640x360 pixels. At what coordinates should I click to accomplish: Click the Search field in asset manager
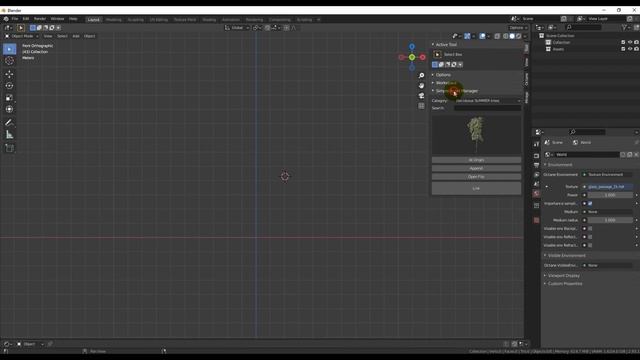click(488, 108)
